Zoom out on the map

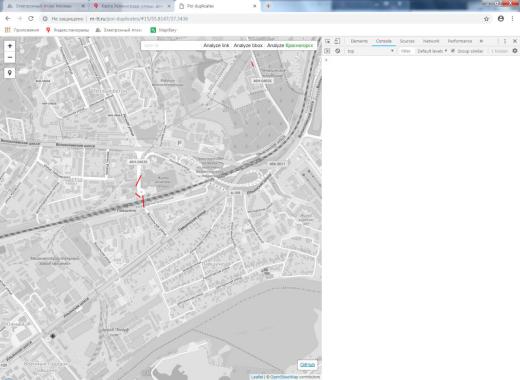coord(10,57)
